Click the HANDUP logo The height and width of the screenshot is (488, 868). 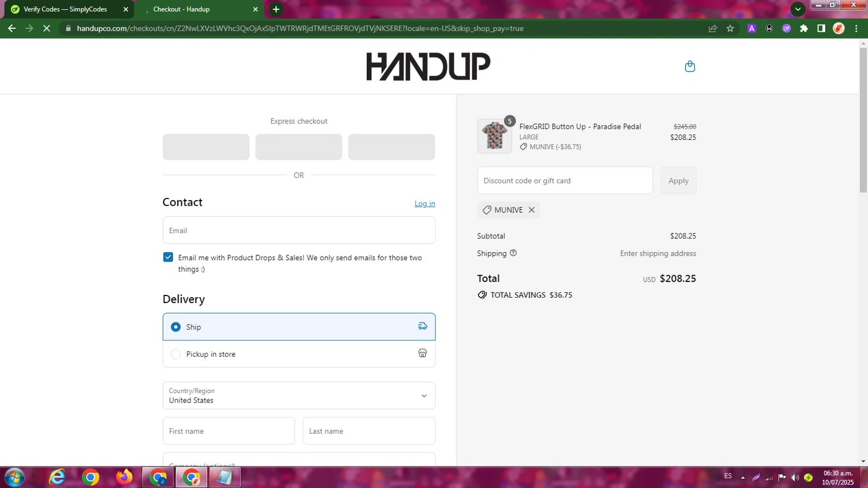click(428, 66)
